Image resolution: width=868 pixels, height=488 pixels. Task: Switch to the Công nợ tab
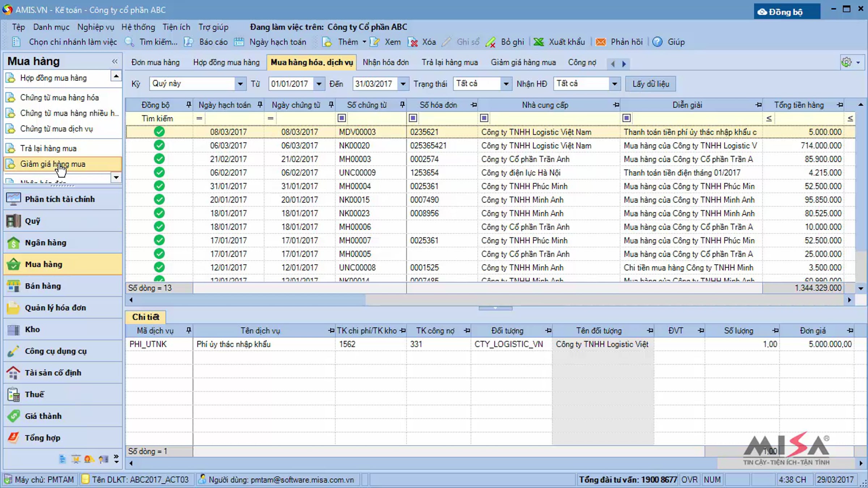[x=582, y=62]
